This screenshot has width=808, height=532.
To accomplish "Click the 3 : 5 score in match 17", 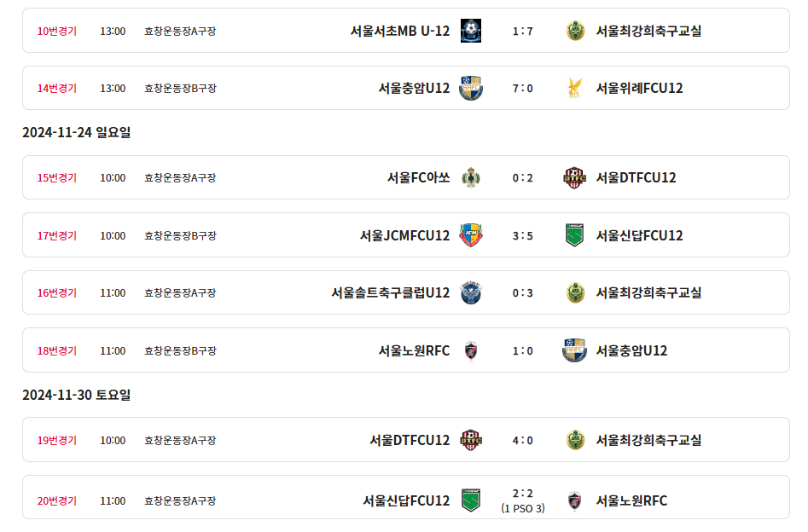I will coord(523,235).
